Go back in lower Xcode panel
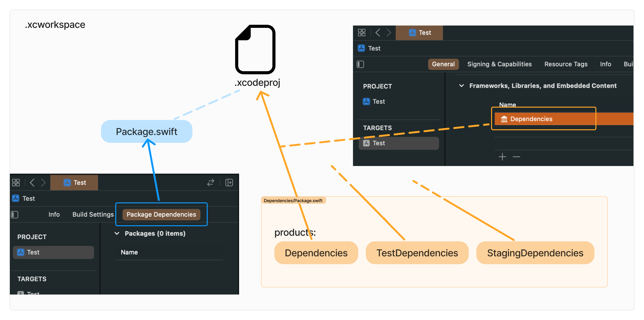Image resolution: width=644 pixels, height=320 pixels. point(32,182)
